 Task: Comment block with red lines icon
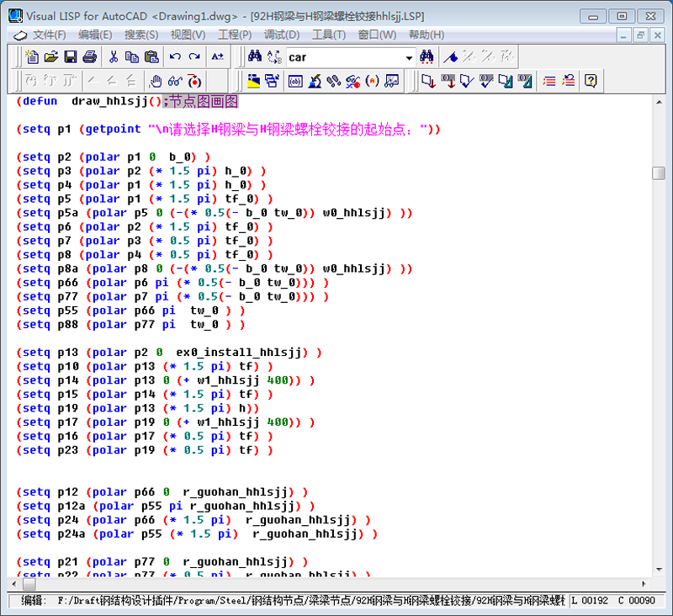(x=549, y=81)
